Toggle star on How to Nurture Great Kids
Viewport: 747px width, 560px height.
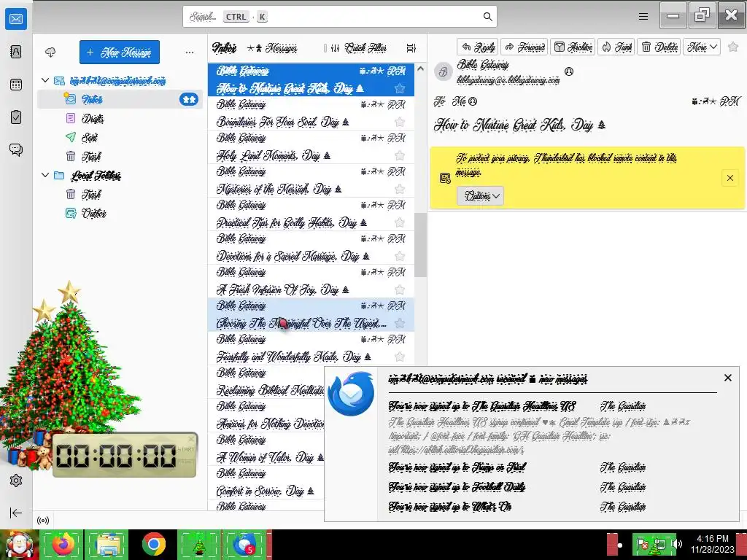pos(400,88)
